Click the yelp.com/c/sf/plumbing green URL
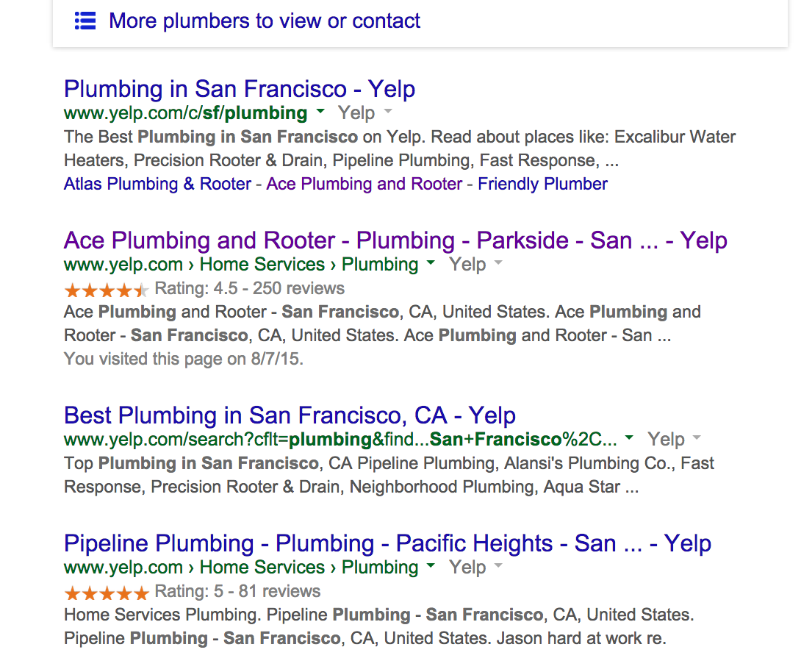The image size is (801, 672). (x=185, y=113)
